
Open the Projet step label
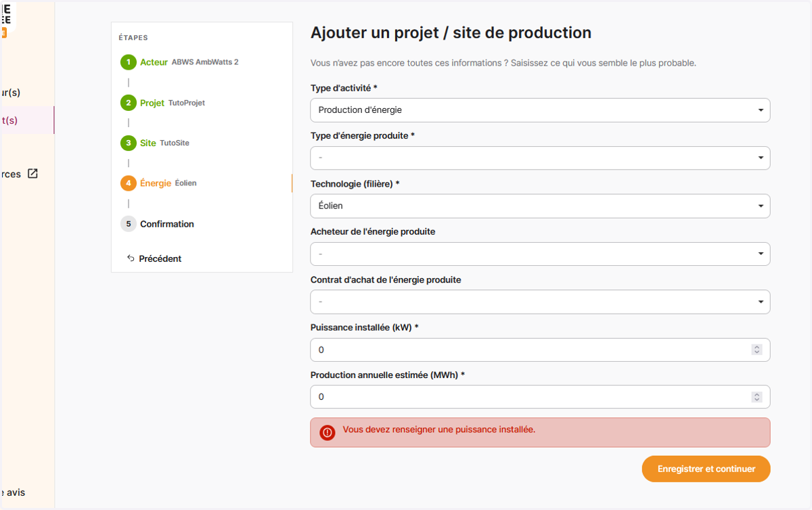[x=152, y=103]
